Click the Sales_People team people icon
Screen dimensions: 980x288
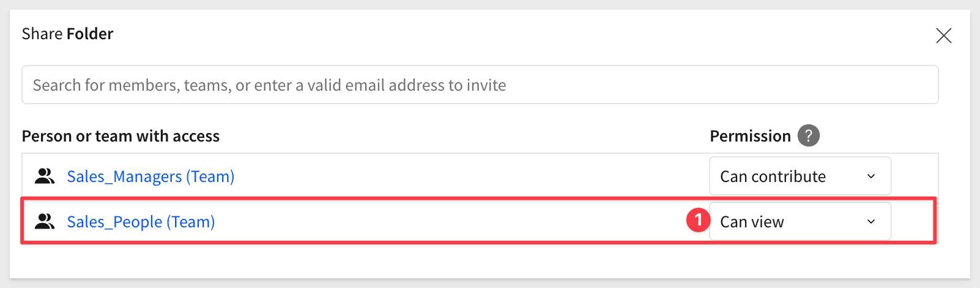tap(45, 222)
